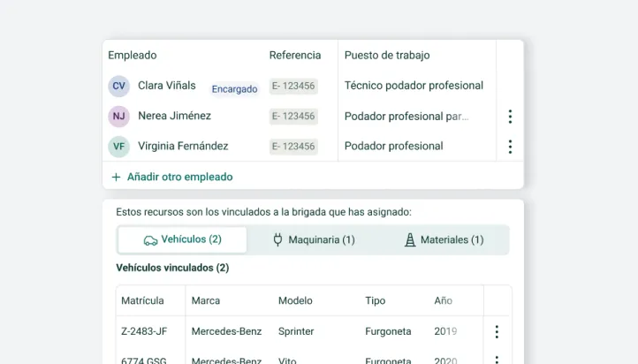Click the 2019 year cell
Viewport: 638px width, 364px height.
click(445, 331)
